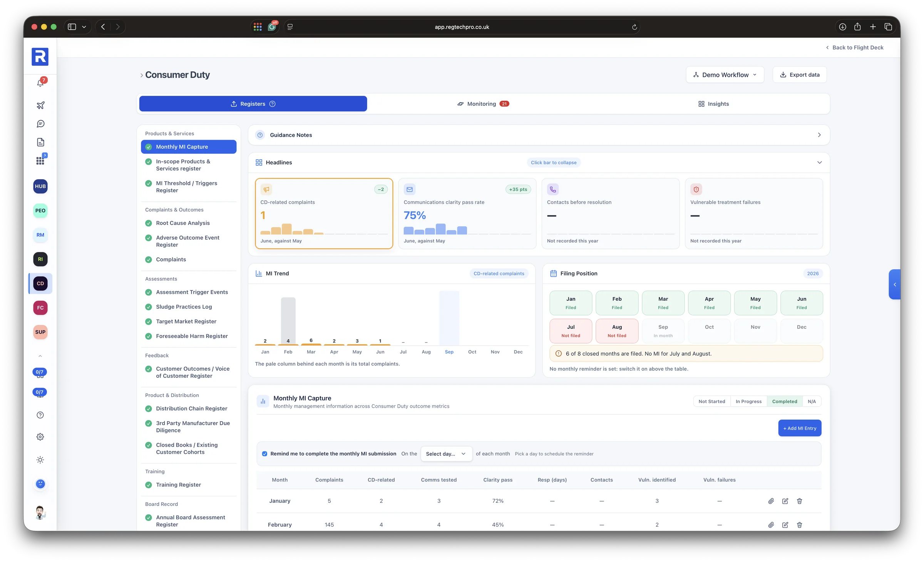The height and width of the screenshot is (562, 924).
Task: Open the Training Register item
Action: pos(189,485)
